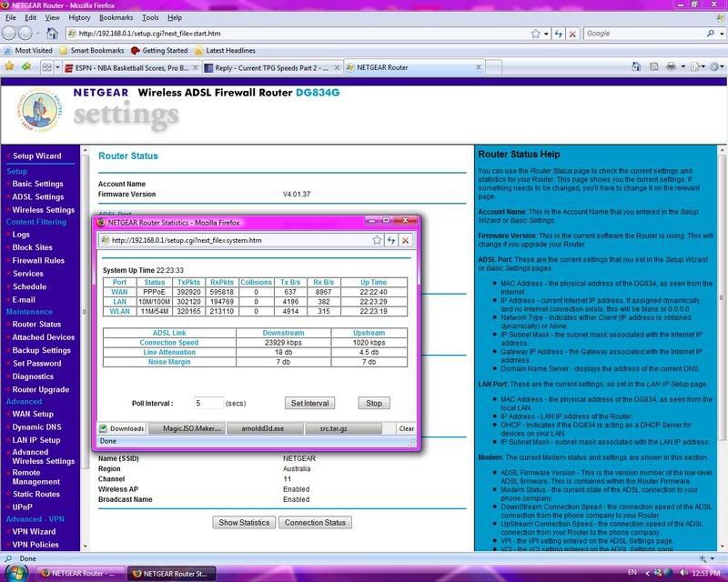Viewport: 728px width, 582px height.
Task: Click the volume icon in the system tray
Action: 683,573
